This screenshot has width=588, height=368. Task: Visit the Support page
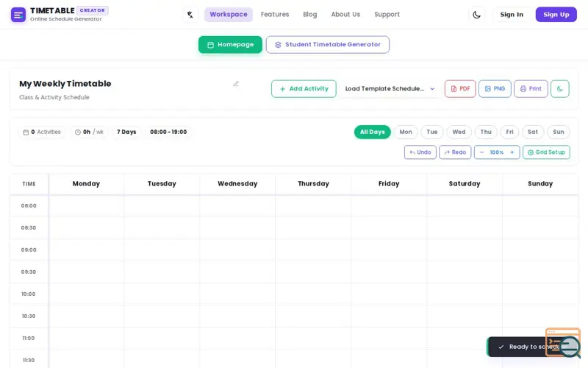tap(387, 15)
